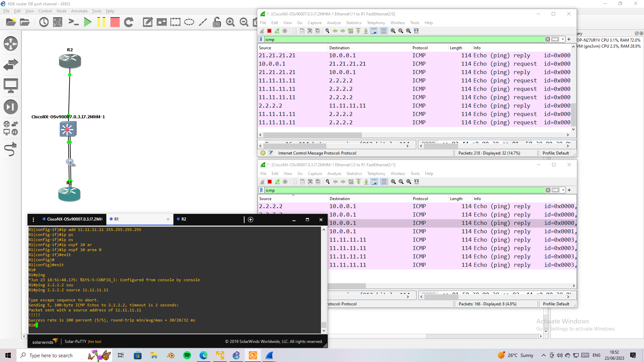The image size is (644, 362).
Task: Start all nodes in the GNS3 topology
Action: [x=88, y=22]
